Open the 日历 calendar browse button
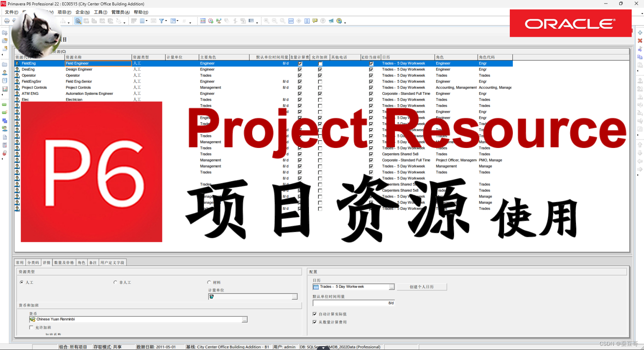Viewport: 644px width, 350px height. click(391, 287)
